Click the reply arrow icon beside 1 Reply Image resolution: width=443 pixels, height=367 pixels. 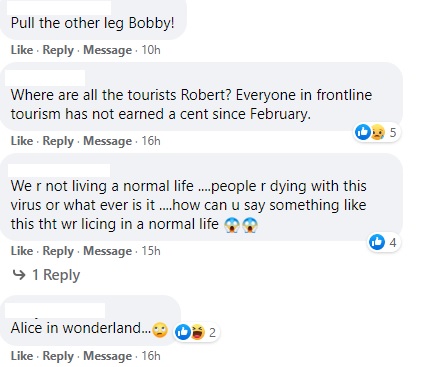[19, 275]
